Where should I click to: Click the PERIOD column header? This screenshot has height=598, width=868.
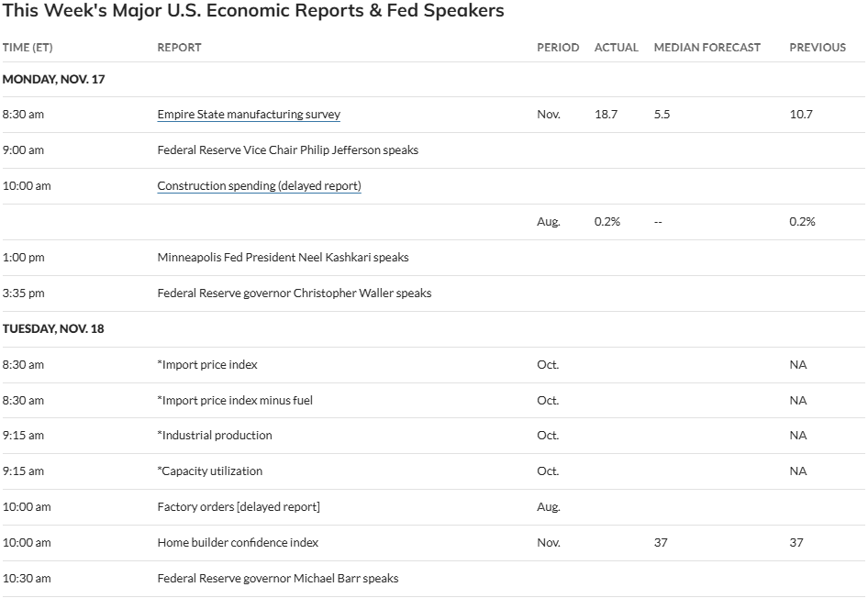[558, 48]
